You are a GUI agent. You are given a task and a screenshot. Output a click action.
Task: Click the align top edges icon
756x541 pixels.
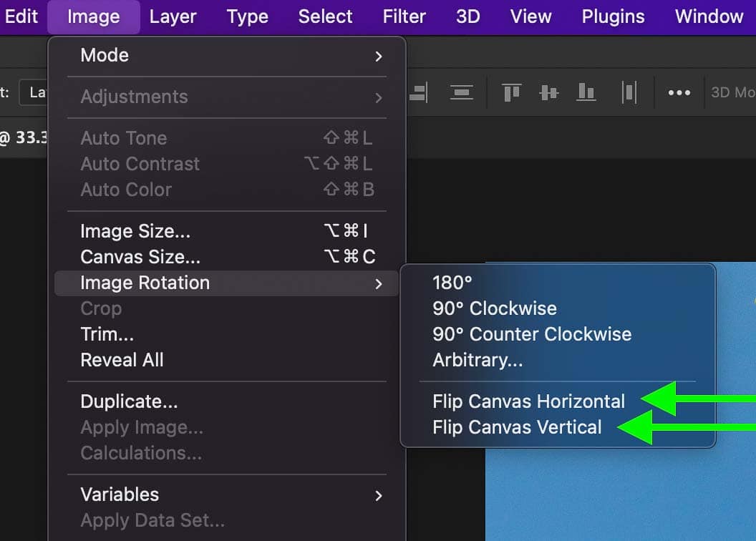[x=511, y=92]
